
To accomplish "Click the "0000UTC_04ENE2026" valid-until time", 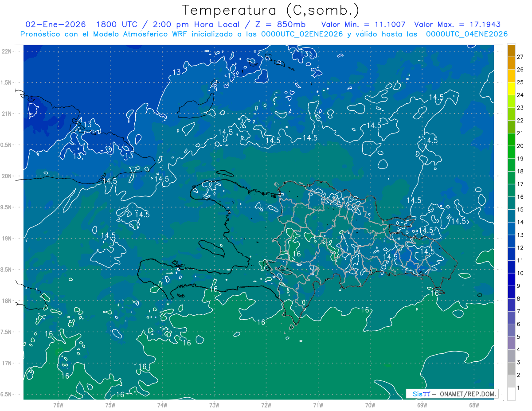I will [467, 34].
